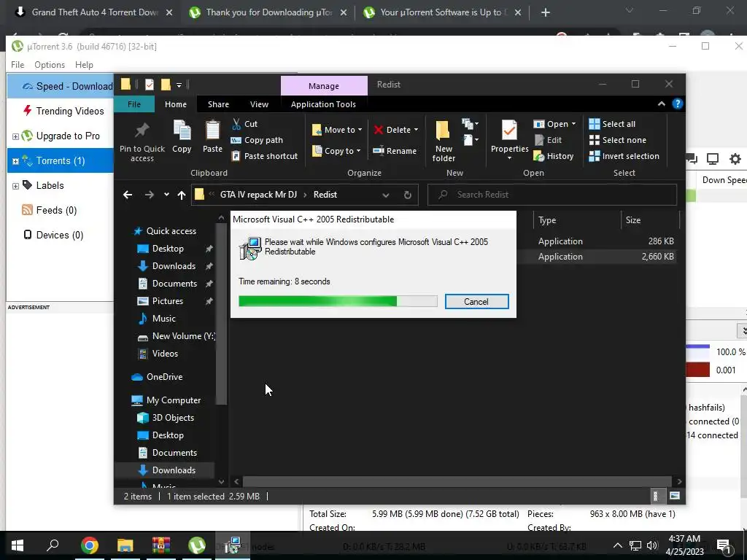Click the Windows Start button
The width and height of the screenshot is (747, 560).
18,545
